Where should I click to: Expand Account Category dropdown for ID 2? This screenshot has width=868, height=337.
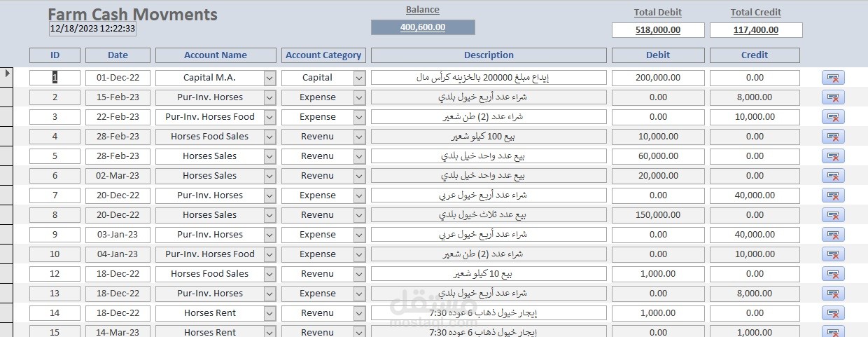click(359, 97)
